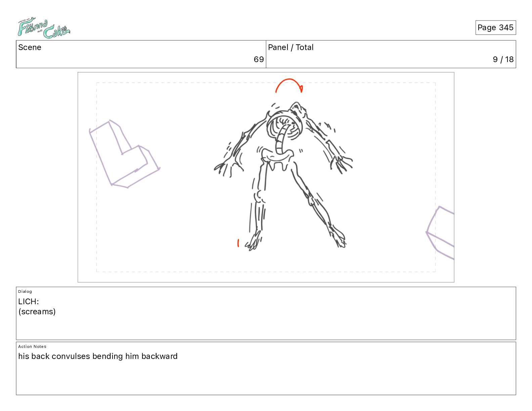Click the skeleton's pelvis bone
Image resolution: width=532 pixels, height=411 pixels.
pyautogui.click(x=277, y=159)
